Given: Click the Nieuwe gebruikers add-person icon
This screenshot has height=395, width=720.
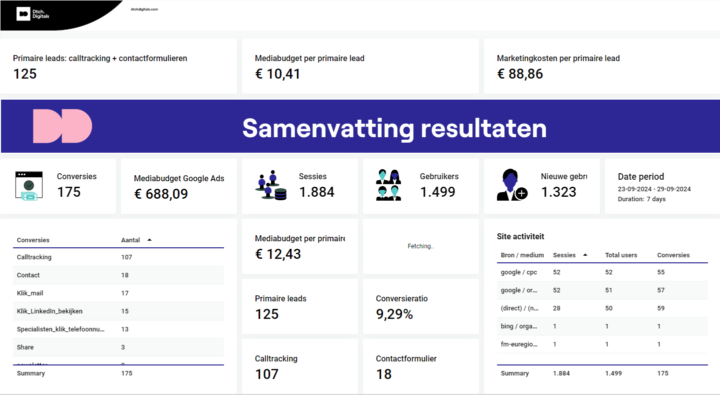Looking at the screenshot, I should click(x=512, y=185).
